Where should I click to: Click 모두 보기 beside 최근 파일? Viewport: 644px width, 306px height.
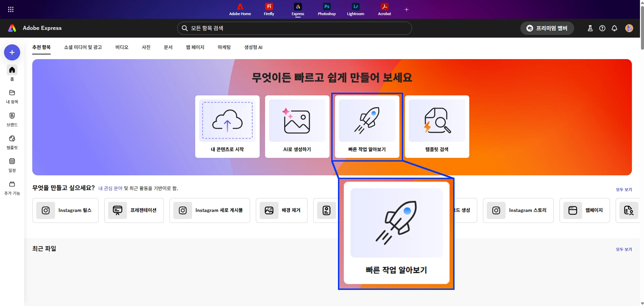(x=624, y=249)
